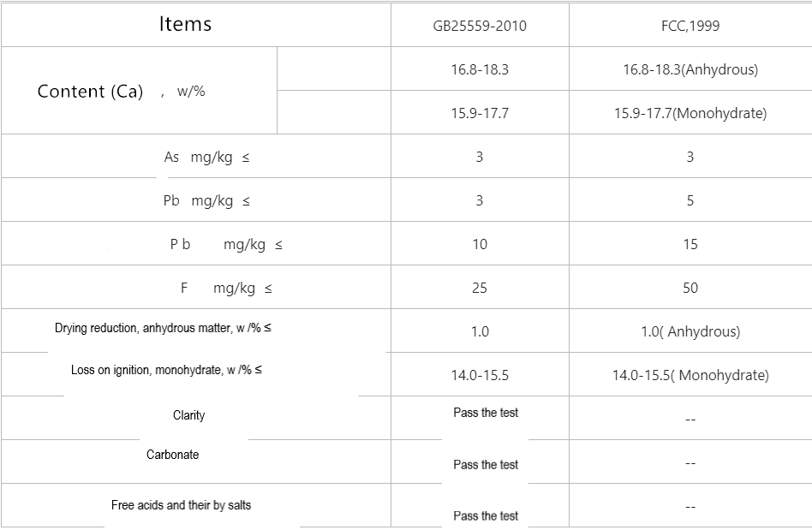Click the value "10" in the GB column

[x=480, y=244]
